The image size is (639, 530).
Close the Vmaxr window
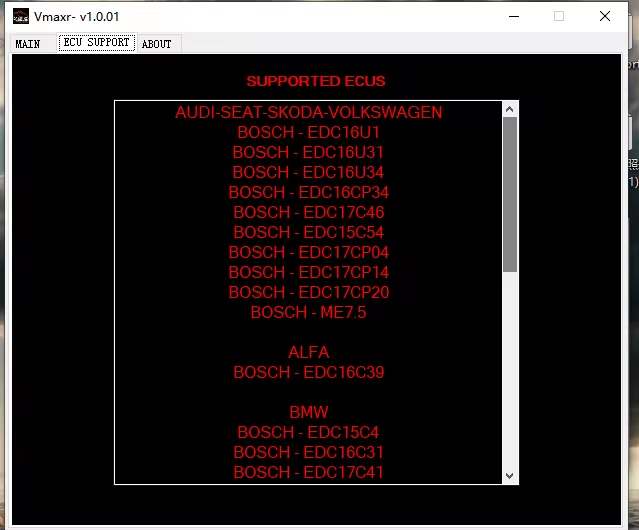(605, 16)
